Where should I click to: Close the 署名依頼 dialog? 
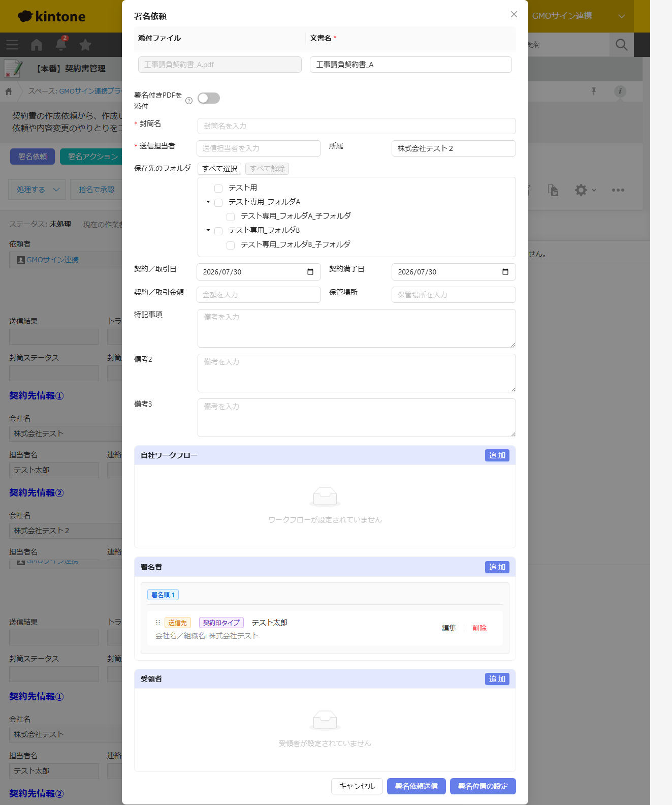[x=514, y=14]
